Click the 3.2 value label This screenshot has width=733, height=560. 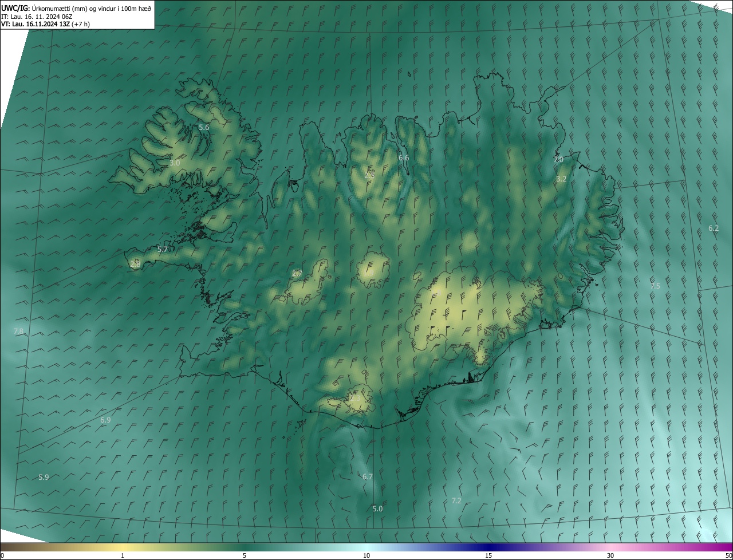(x=561, y=179)
